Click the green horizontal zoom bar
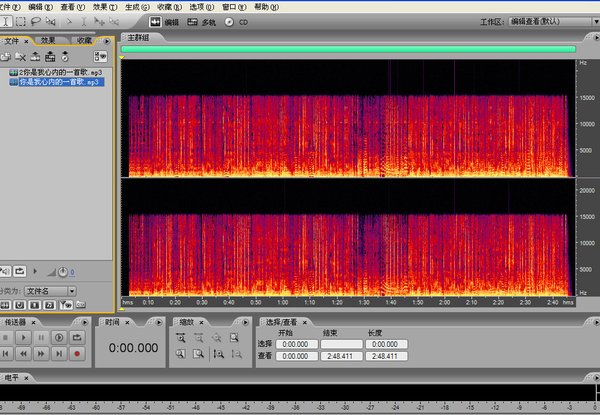Screen dimensions: 600x415 [348, 49]
